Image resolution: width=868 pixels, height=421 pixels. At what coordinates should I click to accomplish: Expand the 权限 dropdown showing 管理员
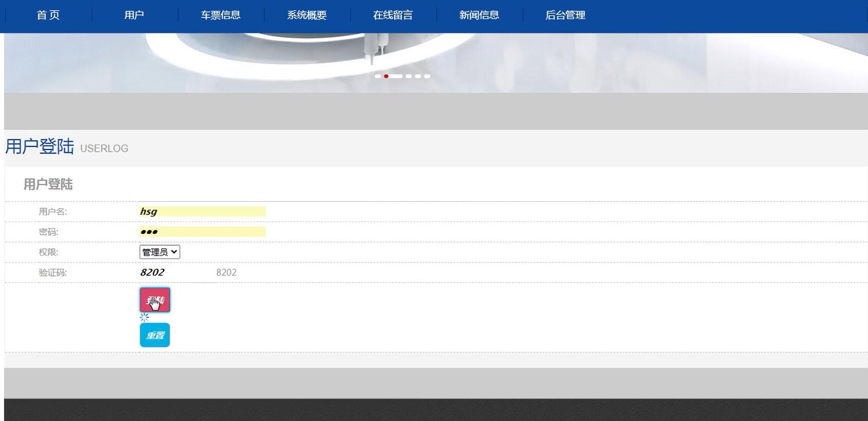click(160, 252)
